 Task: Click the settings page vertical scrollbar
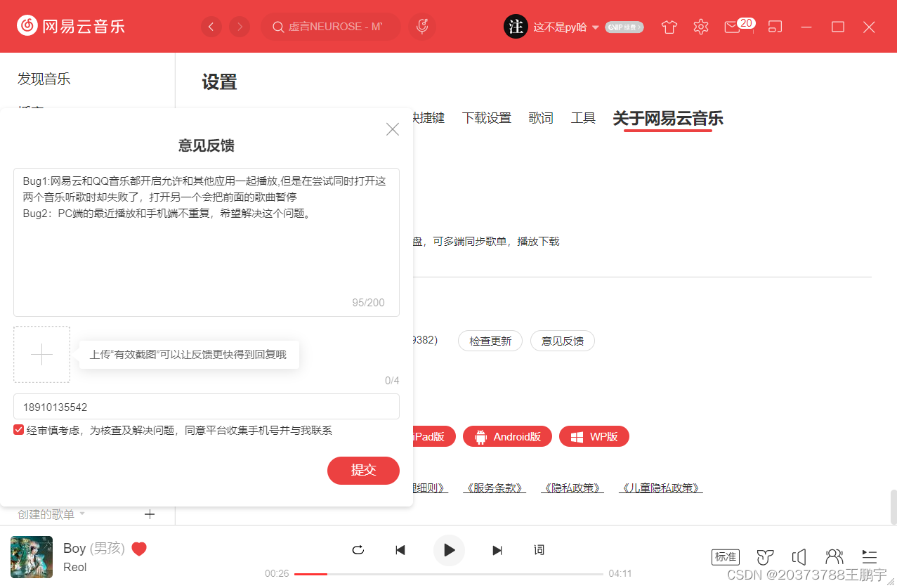pos(893,507)
